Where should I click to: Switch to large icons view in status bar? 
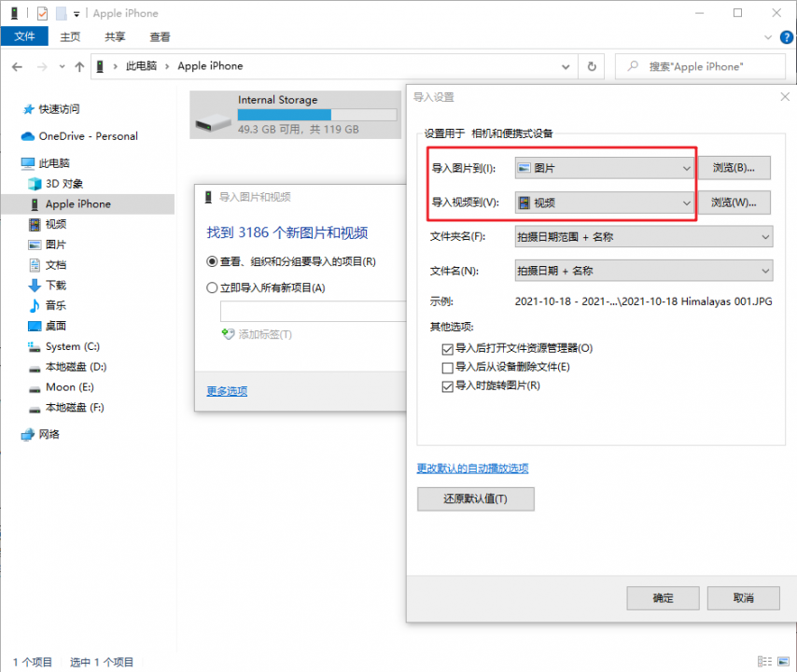[783, 662]
